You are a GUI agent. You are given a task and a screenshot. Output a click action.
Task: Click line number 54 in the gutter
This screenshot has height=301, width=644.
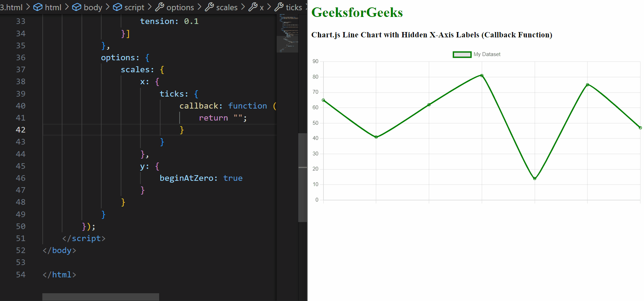(20, 275)
